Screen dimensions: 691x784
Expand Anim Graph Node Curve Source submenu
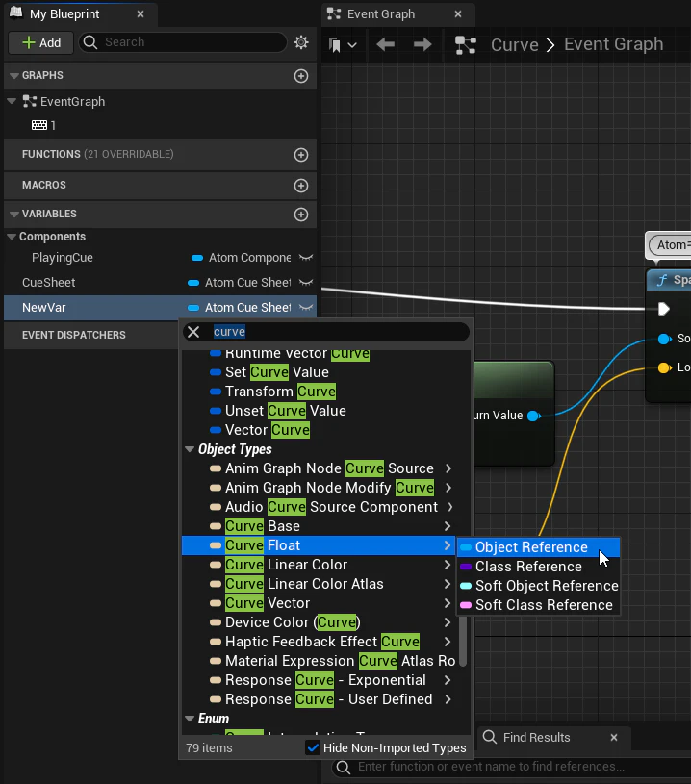pos(448,468)
